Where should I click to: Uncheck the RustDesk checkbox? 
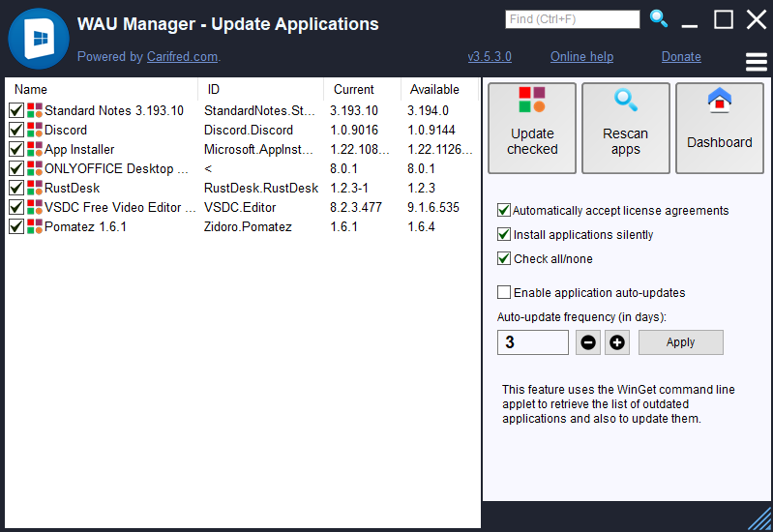coord(16,188)
